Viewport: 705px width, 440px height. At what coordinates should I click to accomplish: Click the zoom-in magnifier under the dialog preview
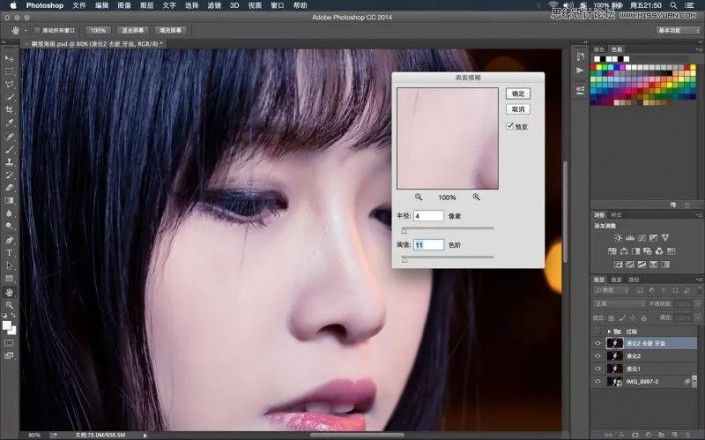476,197
